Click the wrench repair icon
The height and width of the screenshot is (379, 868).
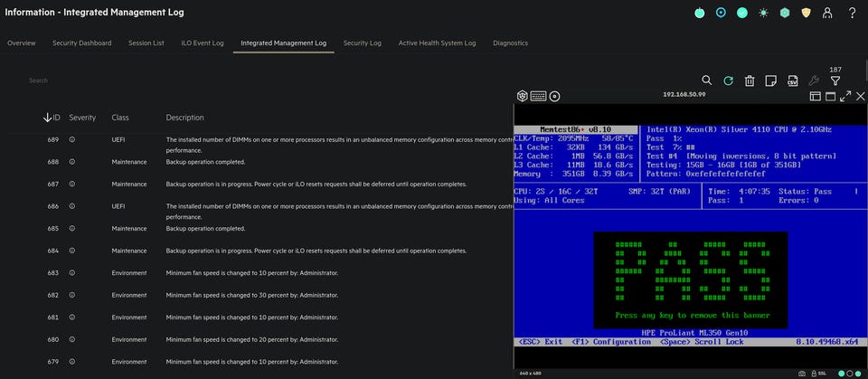tap(814, 81)
